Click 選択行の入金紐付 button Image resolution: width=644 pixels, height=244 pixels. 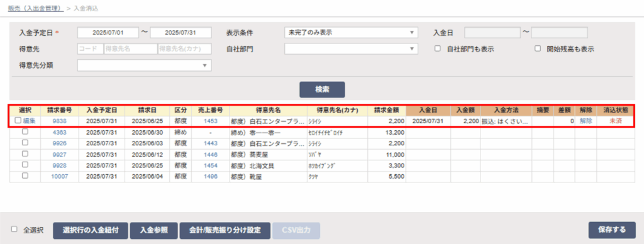click(x=91, y=230)
